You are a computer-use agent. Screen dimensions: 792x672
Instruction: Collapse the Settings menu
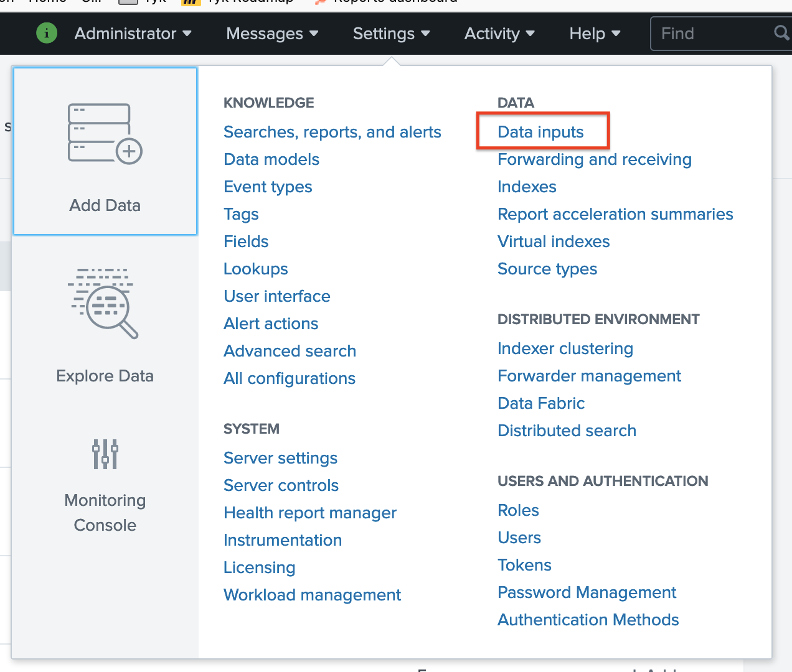pos(391,34)
